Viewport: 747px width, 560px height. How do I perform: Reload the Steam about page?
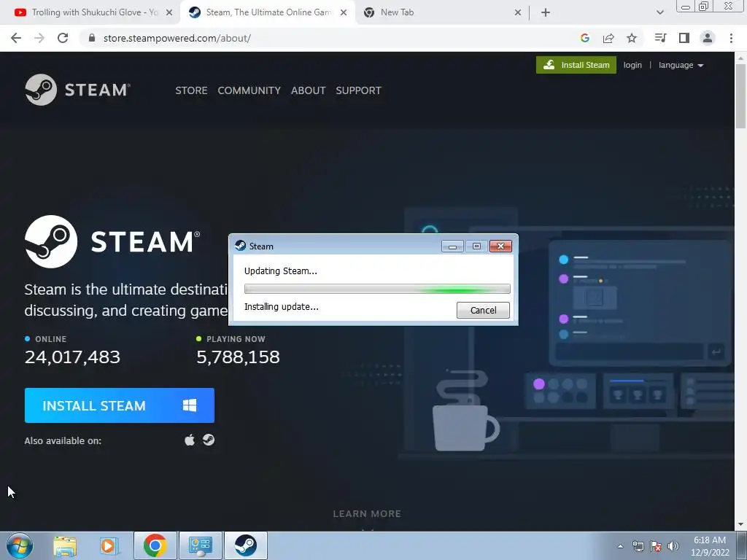(63, 38)
